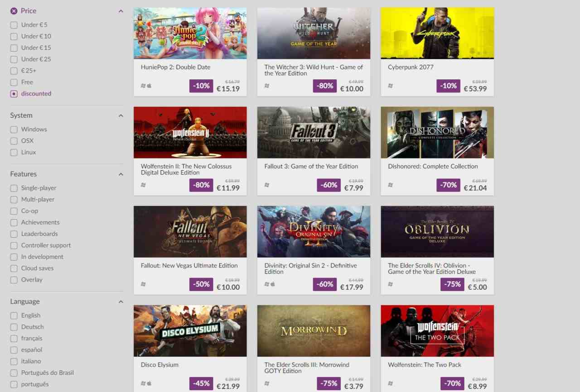Screen dimensions: 580x392
Task: Click the Price filter clear icon
Action: click(14, 11)
